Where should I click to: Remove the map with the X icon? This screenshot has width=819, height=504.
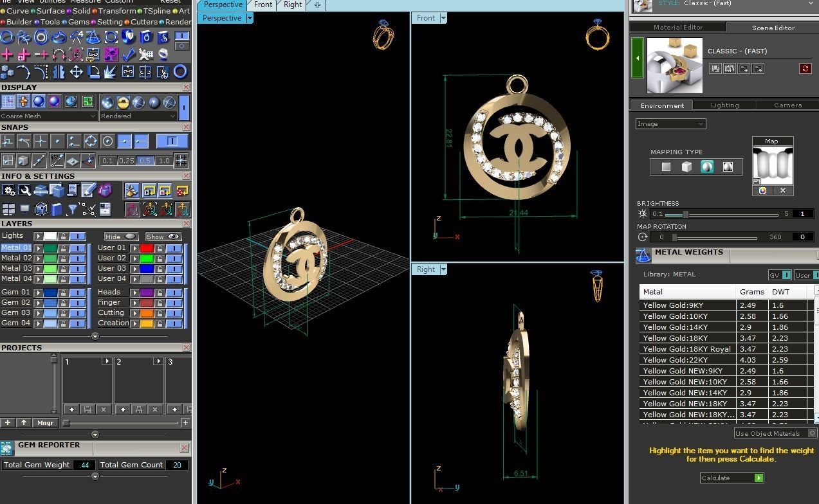[x=783, y=190]
